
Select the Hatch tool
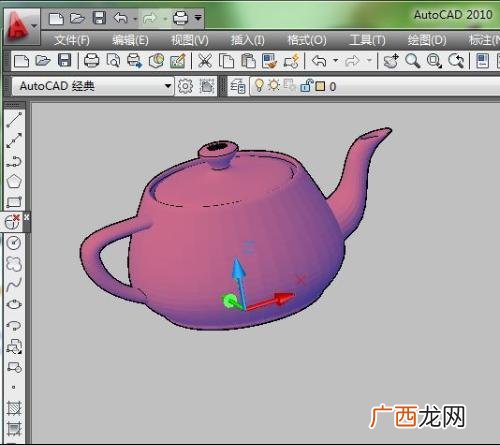(x=14, y=408)
